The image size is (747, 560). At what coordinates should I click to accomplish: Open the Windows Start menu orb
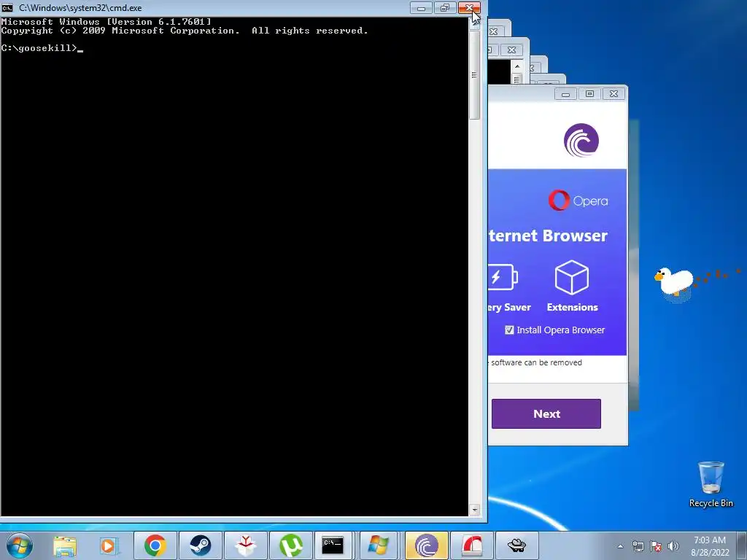[20, 545]
